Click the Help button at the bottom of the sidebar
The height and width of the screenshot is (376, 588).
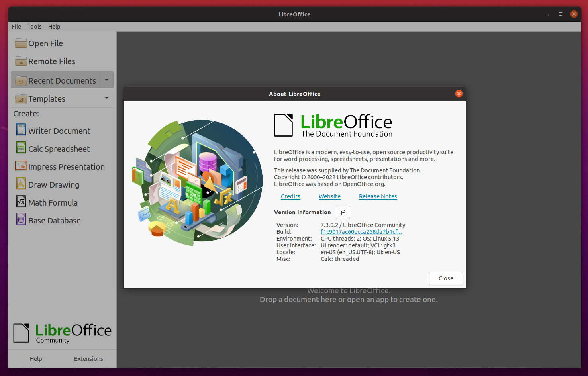click(36, 359)
